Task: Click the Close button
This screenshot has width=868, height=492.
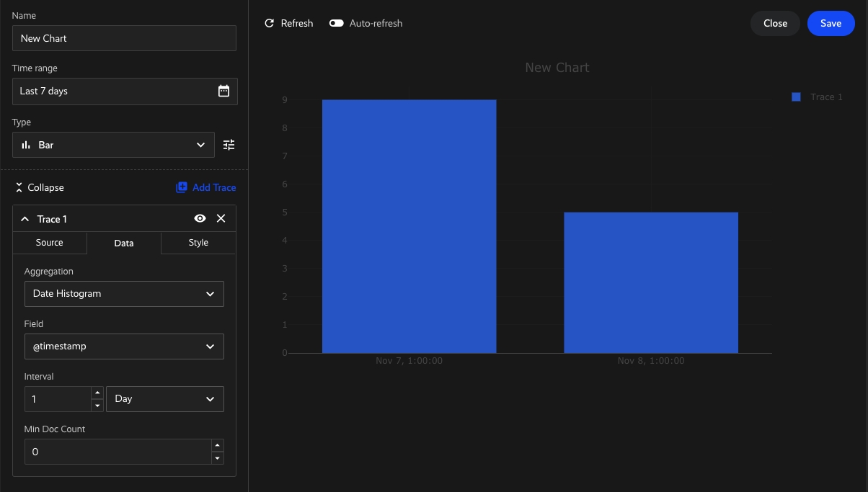Action: click(x=775, y=23)
